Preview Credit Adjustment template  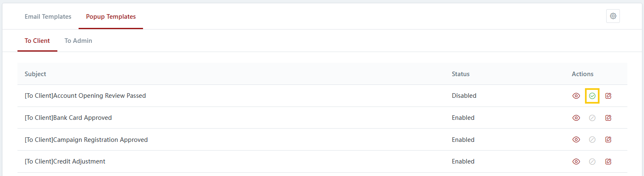pos(576,161)
